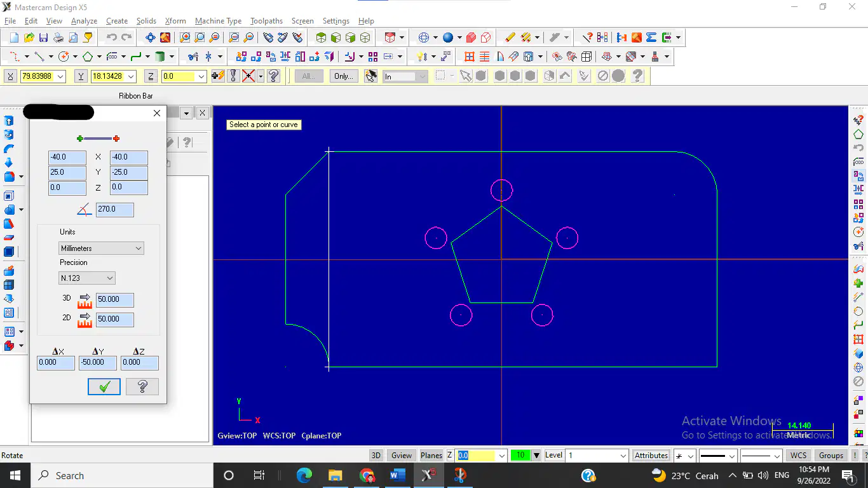
Task: Click the angle field showing 270.0
Action: pyautogui.click(x=115, y=209)
